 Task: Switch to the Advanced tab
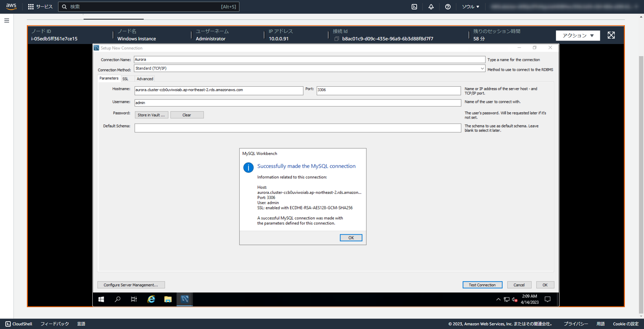tap(145, 79)
